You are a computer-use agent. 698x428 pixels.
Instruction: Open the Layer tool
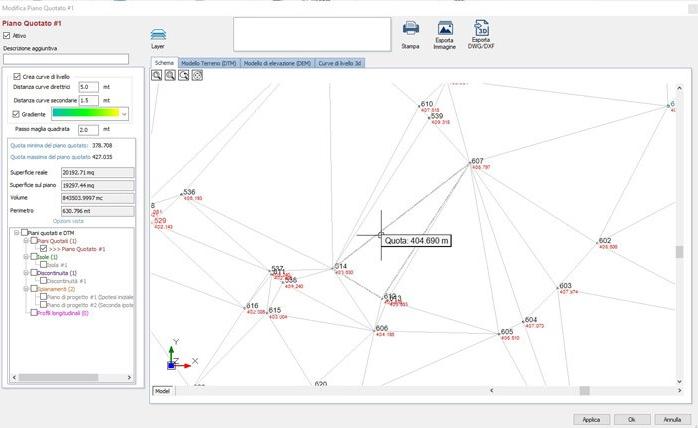[x=158, y=34]
